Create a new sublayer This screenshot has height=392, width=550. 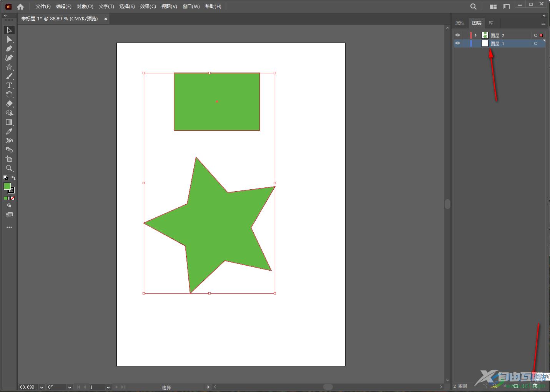tap(515, 386)
